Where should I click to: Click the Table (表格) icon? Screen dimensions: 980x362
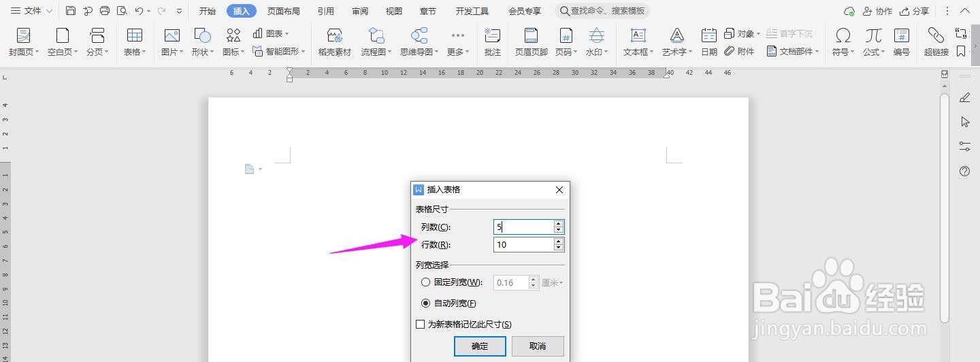tap(135, 35)
